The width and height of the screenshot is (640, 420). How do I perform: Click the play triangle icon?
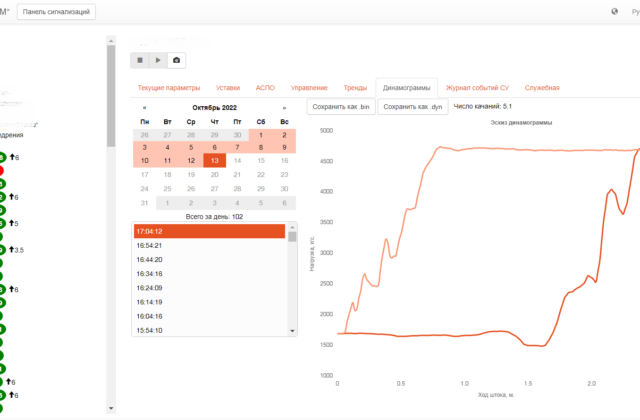point(158,60)
